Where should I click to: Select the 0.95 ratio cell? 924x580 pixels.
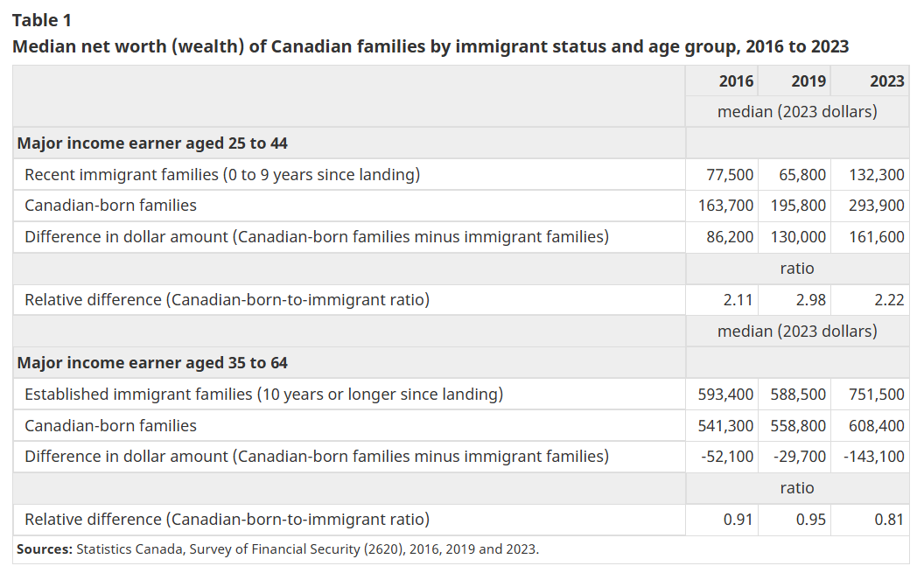point(810,520)
